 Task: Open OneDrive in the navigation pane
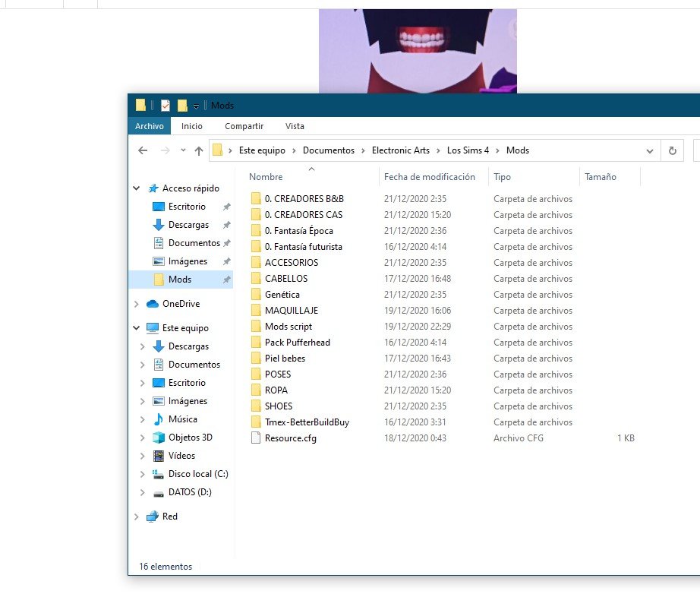(x=181, y=304)
